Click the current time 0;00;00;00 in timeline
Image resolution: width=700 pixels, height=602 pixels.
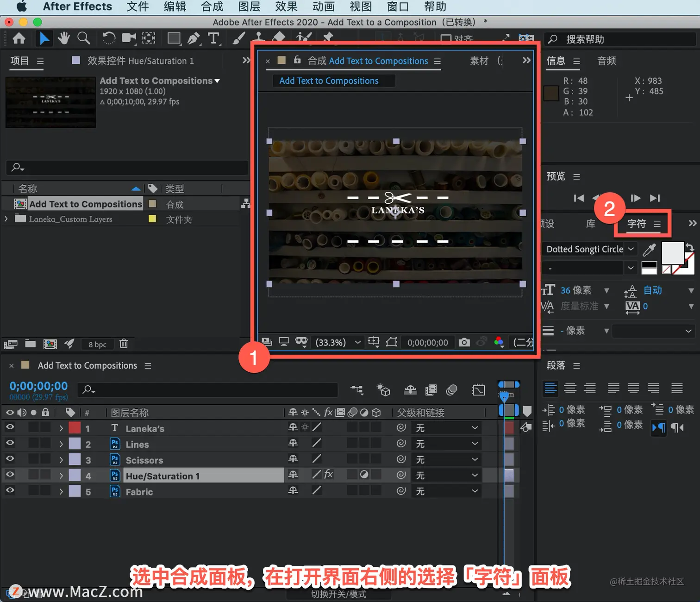point(38,386)
